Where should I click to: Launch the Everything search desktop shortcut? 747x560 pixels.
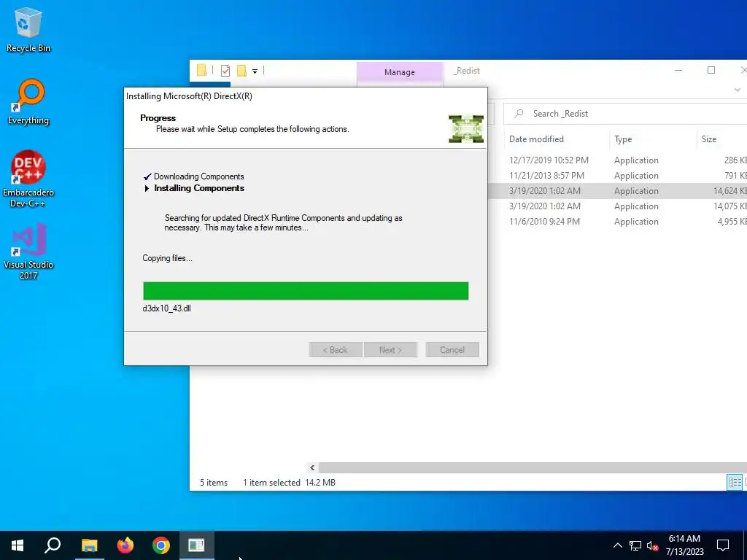click(28, 101)
